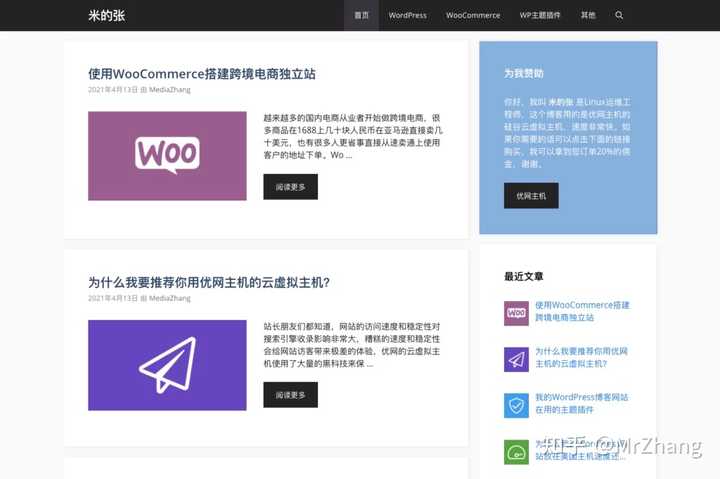
Task: Open the 其他 menu item
Action: point(588,15)
